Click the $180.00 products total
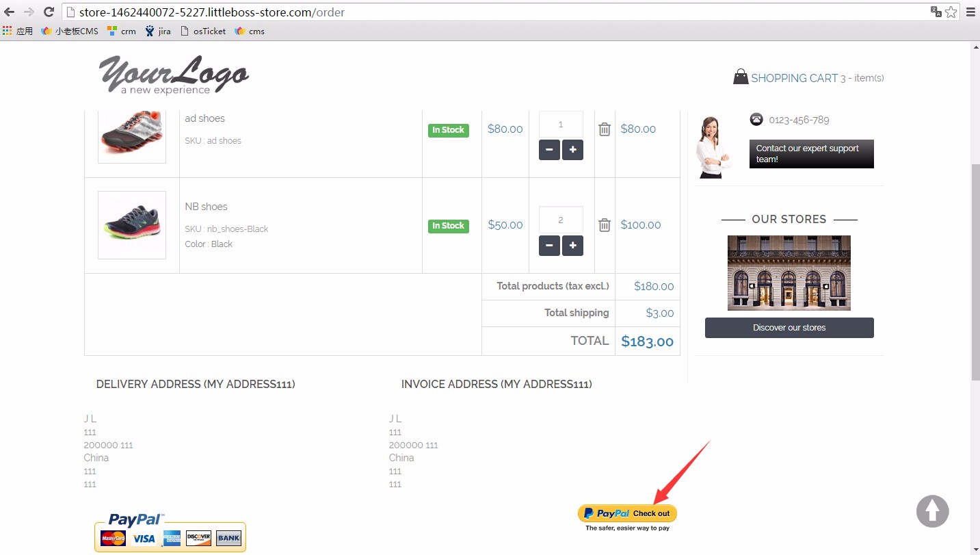 654,287
